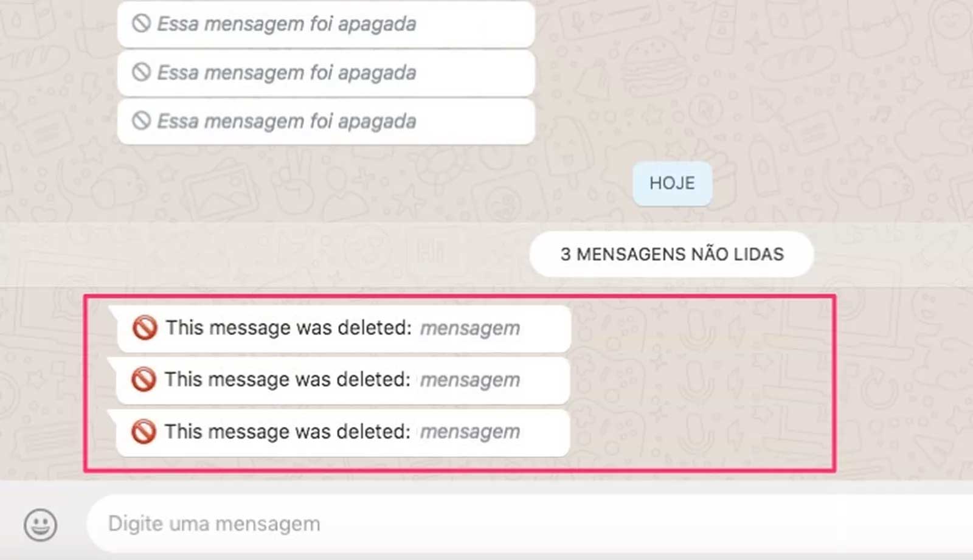Select last 'This message was deleted:' text

point(288,432)
